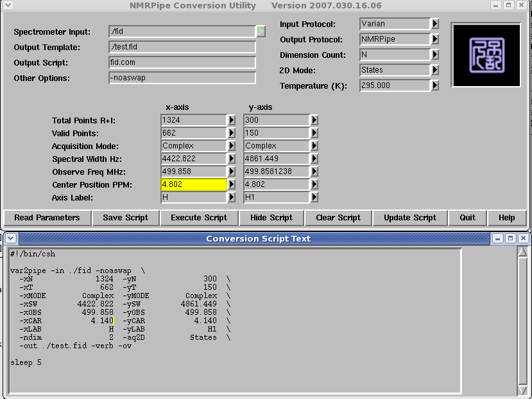This screenshot has height=399, width=532.
Task: Expand y-axis Spectral Width Hz arrow
Action: click(314, 159)
